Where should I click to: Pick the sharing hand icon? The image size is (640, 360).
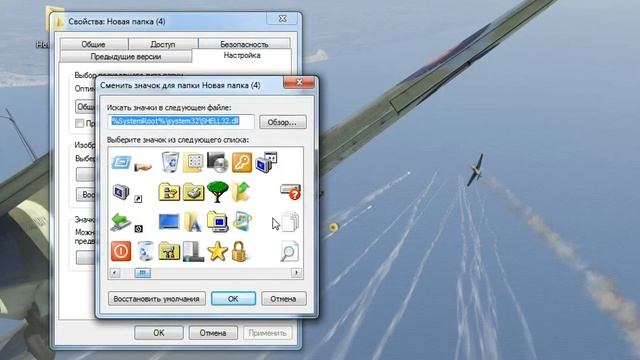pos(142,166)
